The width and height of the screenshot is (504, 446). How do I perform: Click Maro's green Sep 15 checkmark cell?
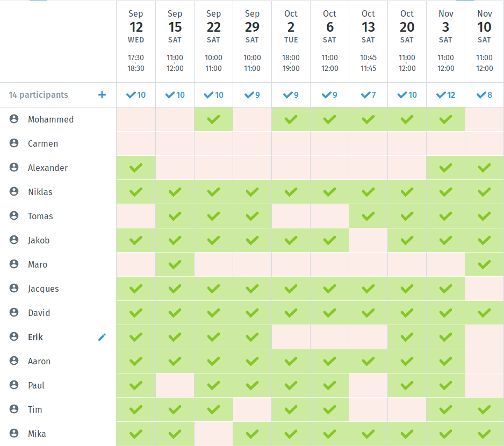175,264
